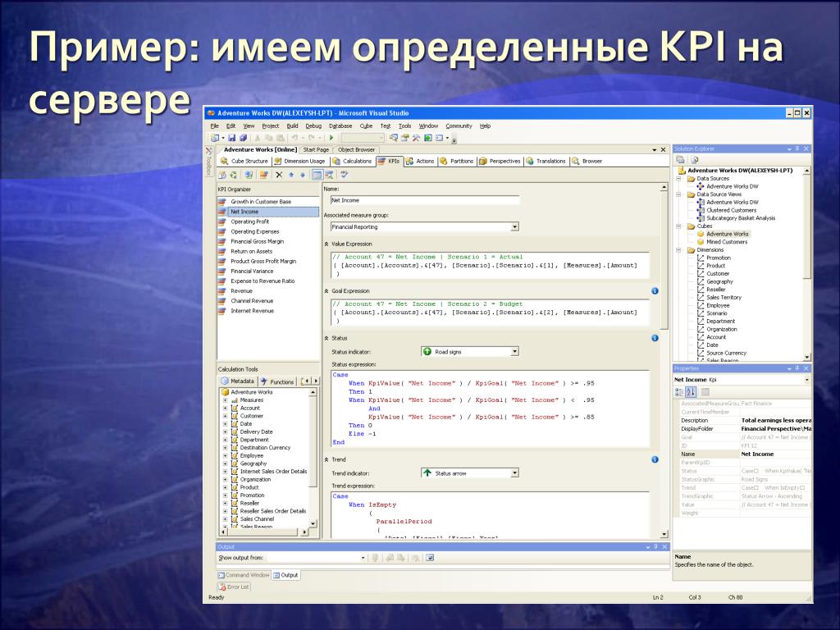Open Associated measure group dropdown

click(x=515, y=226)
